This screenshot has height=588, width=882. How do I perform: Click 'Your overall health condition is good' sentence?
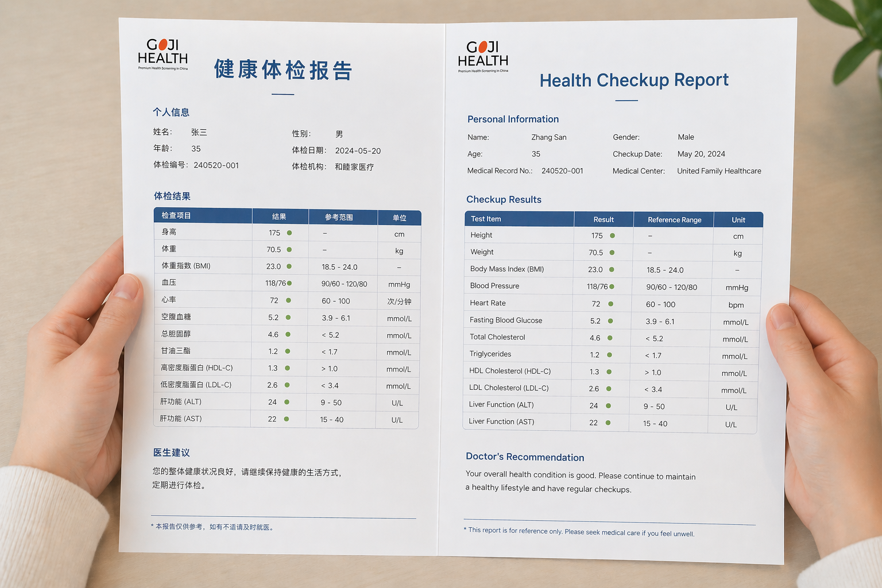click(531, 475)
